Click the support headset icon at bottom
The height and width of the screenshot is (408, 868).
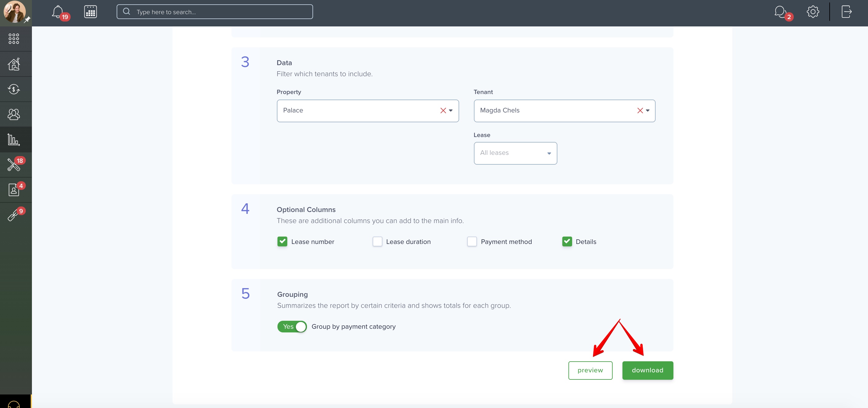pyautogui.click(x=14, y=404)
